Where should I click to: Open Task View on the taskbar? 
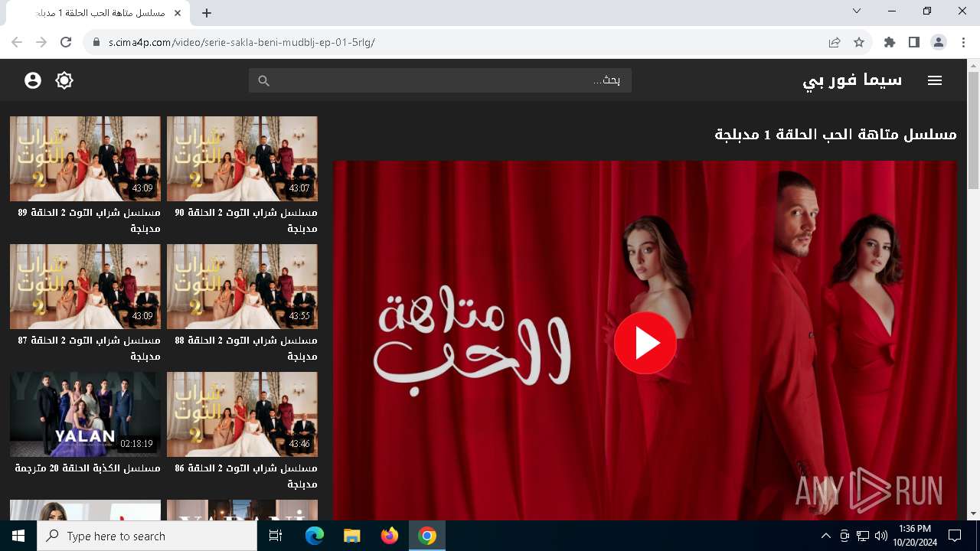point(276,536)
